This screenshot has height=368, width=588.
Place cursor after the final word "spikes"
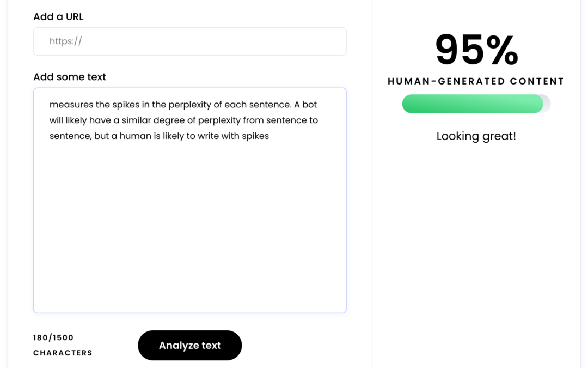pos(269,136)
